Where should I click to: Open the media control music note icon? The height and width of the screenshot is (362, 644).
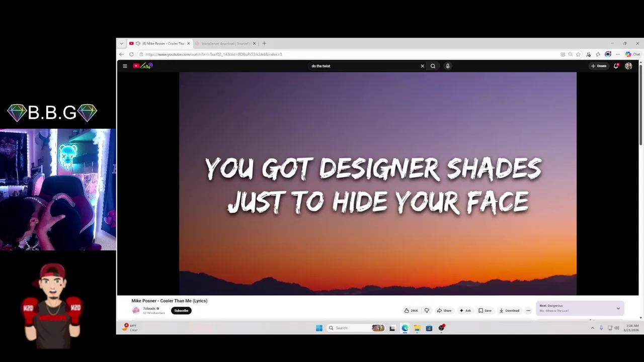tap(589, 54)
